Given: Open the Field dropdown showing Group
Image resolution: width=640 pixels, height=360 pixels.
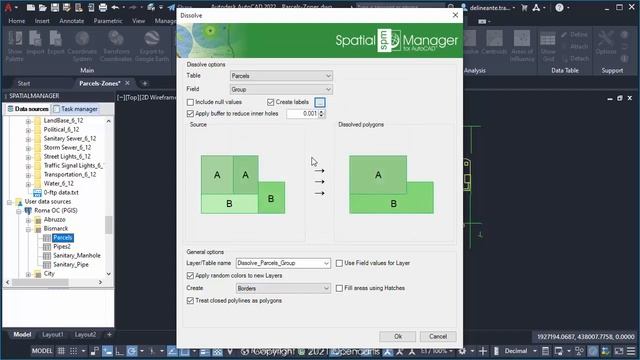Looking at the screenshot, I should click(x=281, y=89).
